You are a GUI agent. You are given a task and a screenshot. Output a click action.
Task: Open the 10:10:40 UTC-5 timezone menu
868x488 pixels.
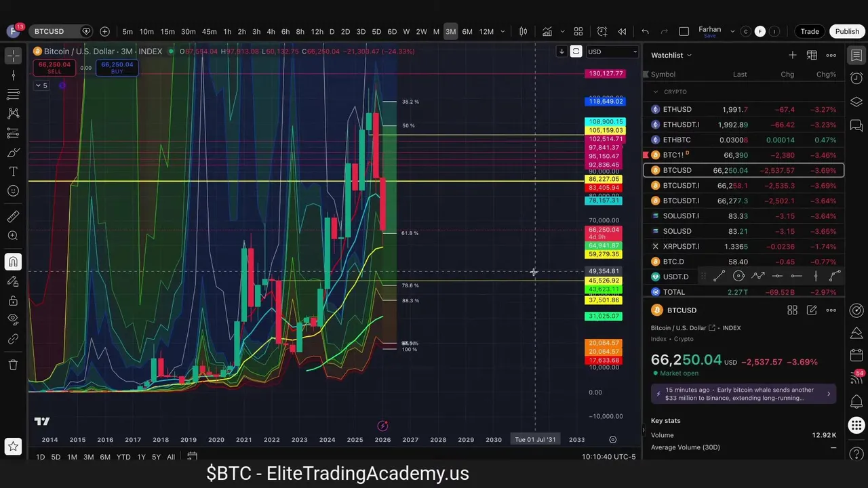[608, 457]
